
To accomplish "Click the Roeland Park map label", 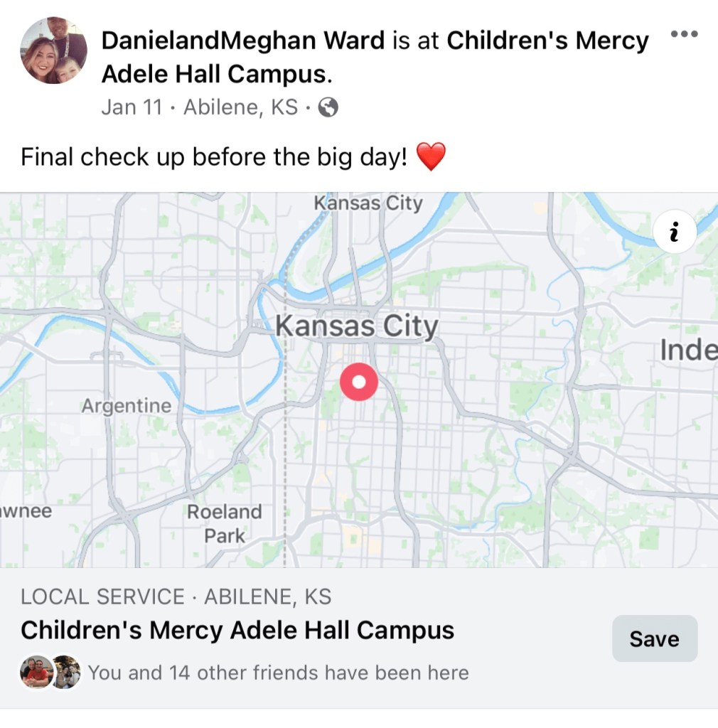I will point(225,524).
